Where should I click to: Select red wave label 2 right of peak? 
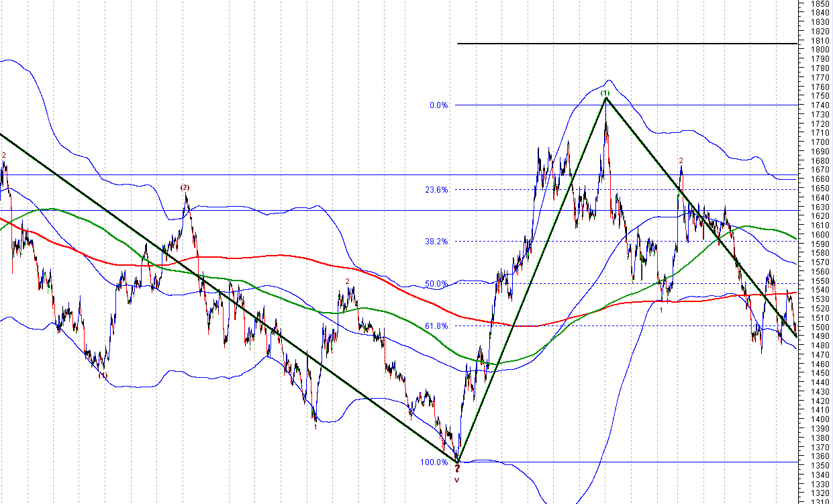coord(681,161)
